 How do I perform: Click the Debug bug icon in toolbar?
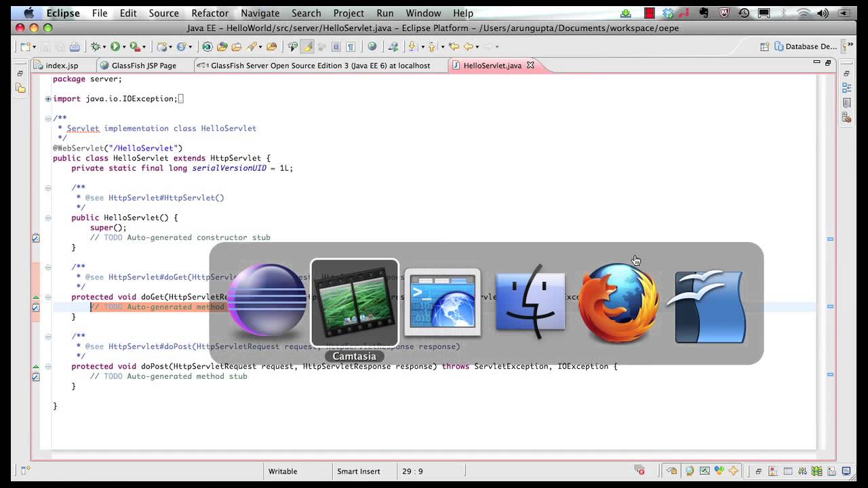96,47
